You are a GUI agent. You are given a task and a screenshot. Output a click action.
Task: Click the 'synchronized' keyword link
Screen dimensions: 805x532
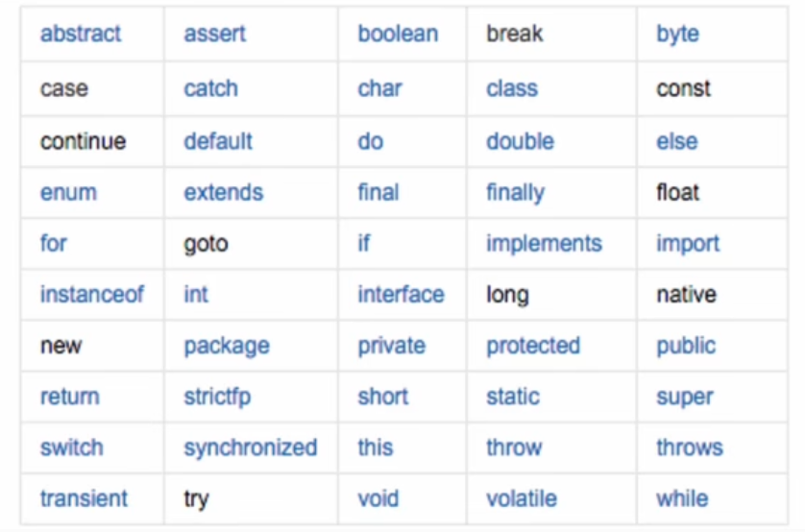pos(250,448)
